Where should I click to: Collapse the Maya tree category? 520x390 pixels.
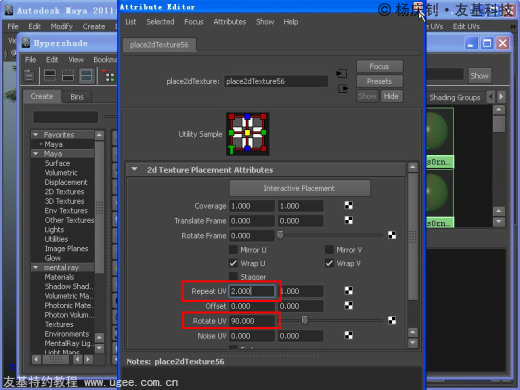pyautogui.click(x=36, y=154)
